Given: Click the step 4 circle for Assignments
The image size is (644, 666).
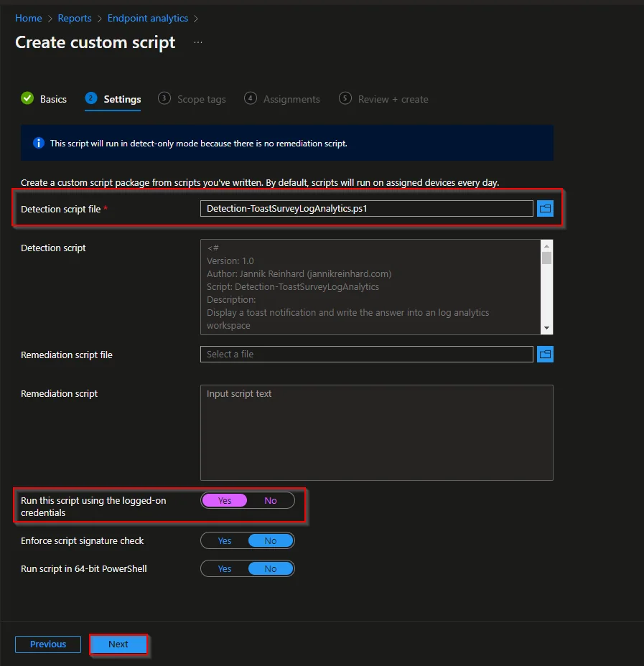Looking at the screenshot, I should tap(251, 98).
